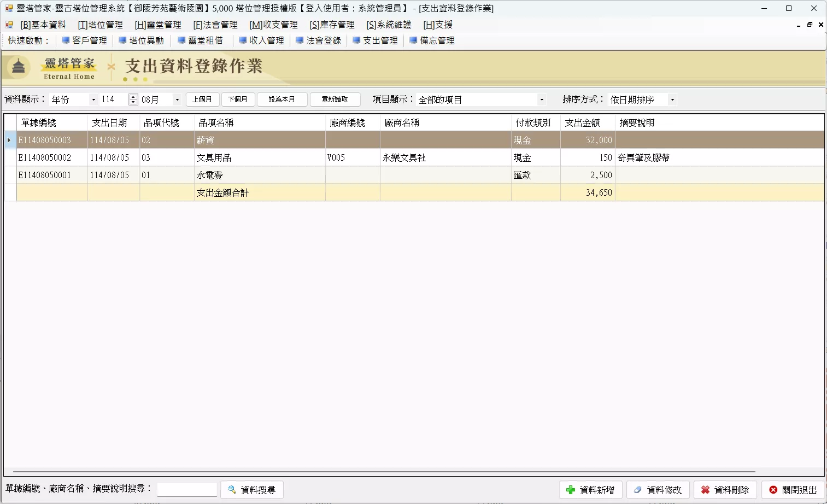This screenshot has height=504, width=827.
Task: Click the 文具用品 item name cell
Action: [260, 157]
